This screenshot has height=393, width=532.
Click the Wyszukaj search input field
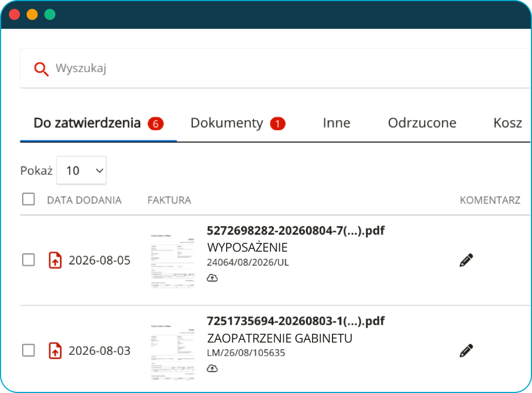tap(275, 68)
